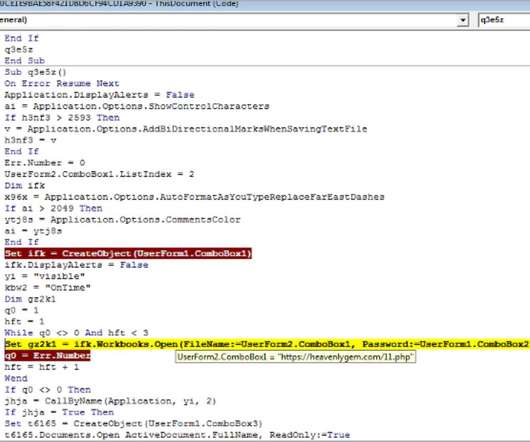Click the AutoFormatAsYouTypeReplaceFarEastDashes line
This screenshot has height=442, width=530.
tap(194, 197)
